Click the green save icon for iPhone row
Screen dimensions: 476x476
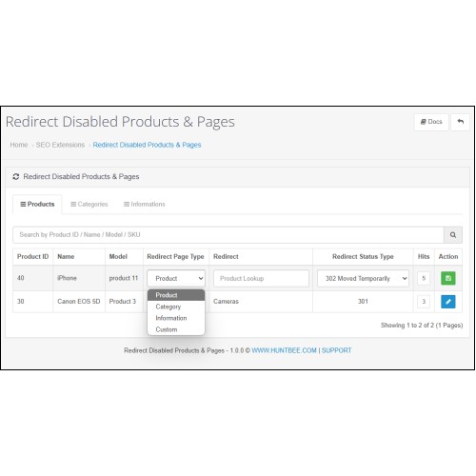[x=447, y=278]
